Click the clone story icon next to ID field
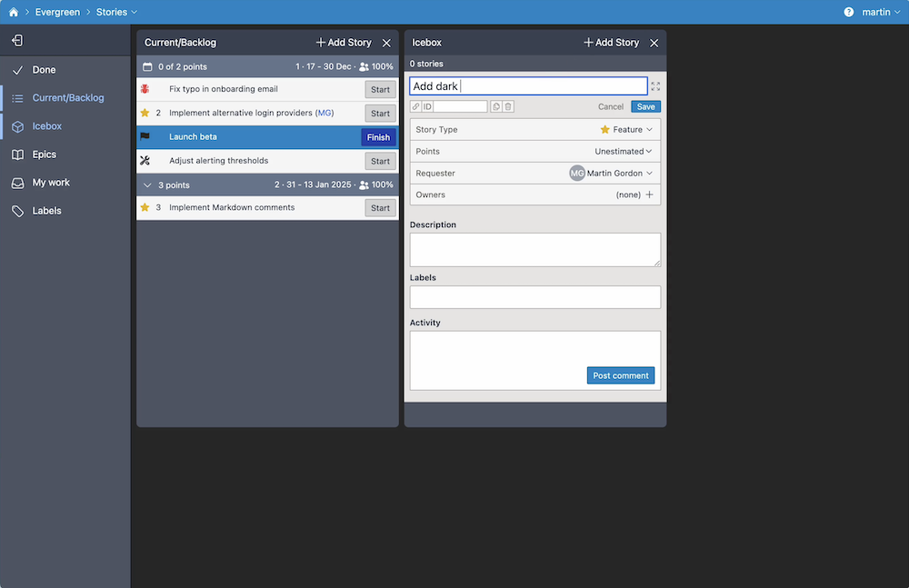The width and height of the screenshot is (909, 588). [496, 105]
